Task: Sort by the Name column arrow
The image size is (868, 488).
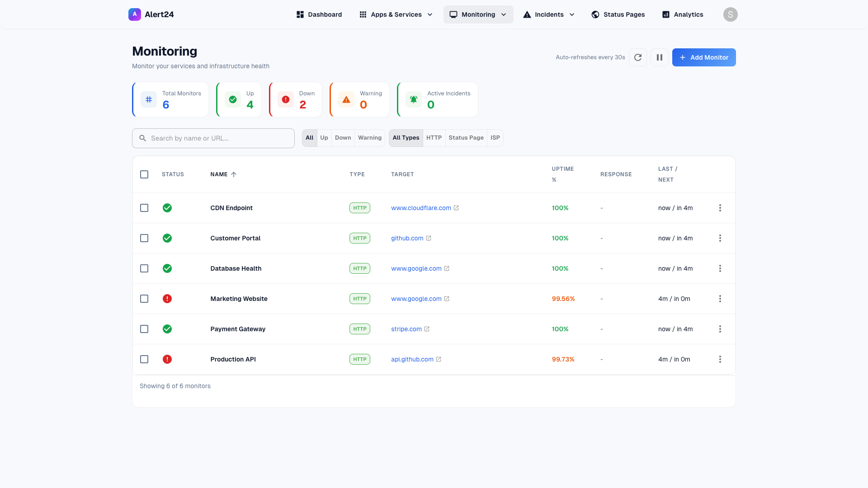Action: click(x=234, y=174)
